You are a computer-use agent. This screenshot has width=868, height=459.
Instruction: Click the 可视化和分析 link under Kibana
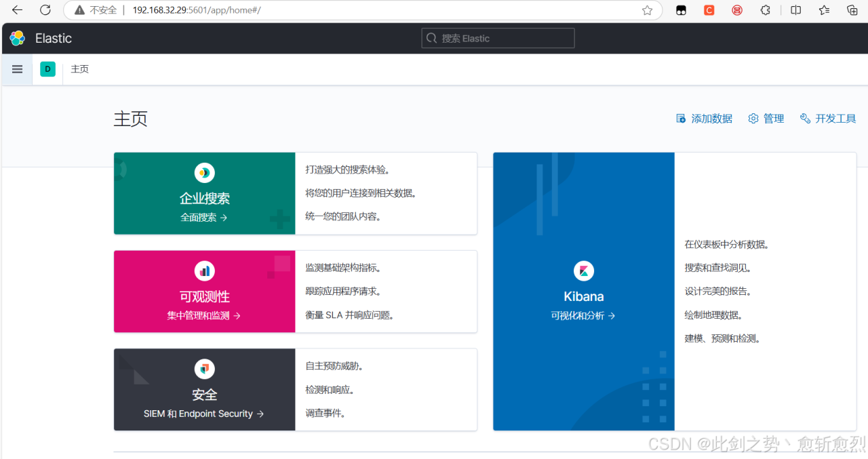(x=583, y=316)
